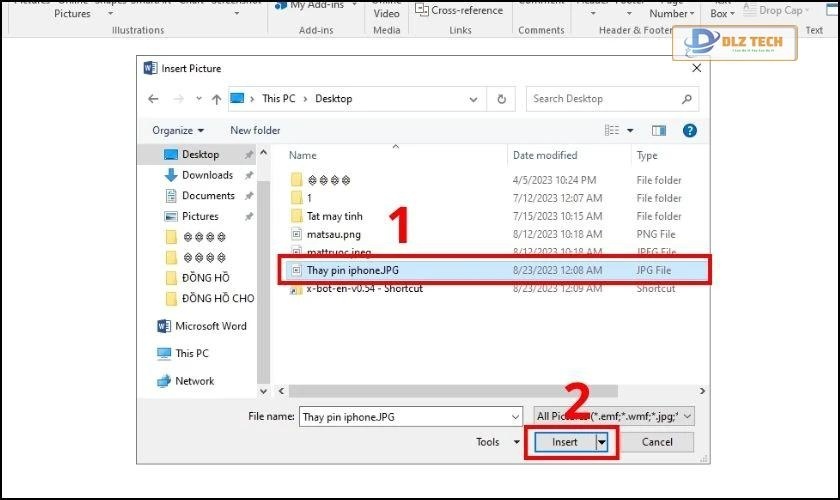Click the Up one level arrow
Image resolution: width=840 pixels, height=500 pixels.
216,99
